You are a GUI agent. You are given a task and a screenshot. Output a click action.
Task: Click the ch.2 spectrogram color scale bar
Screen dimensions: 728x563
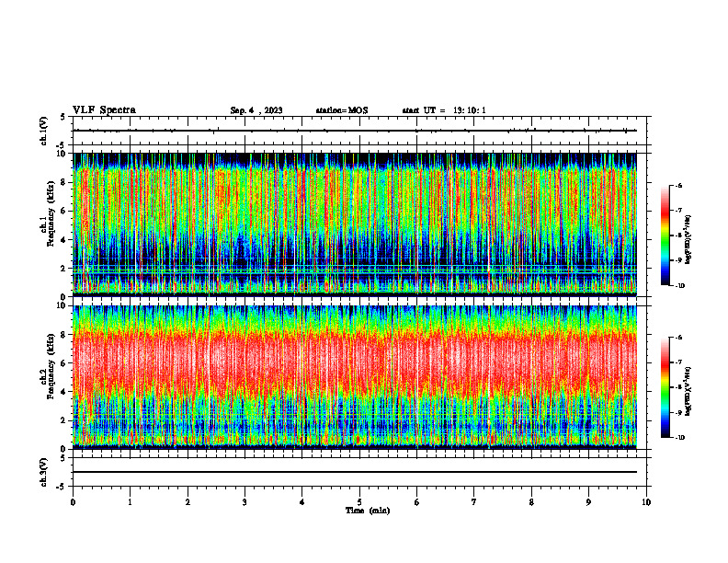pos(665,387)
